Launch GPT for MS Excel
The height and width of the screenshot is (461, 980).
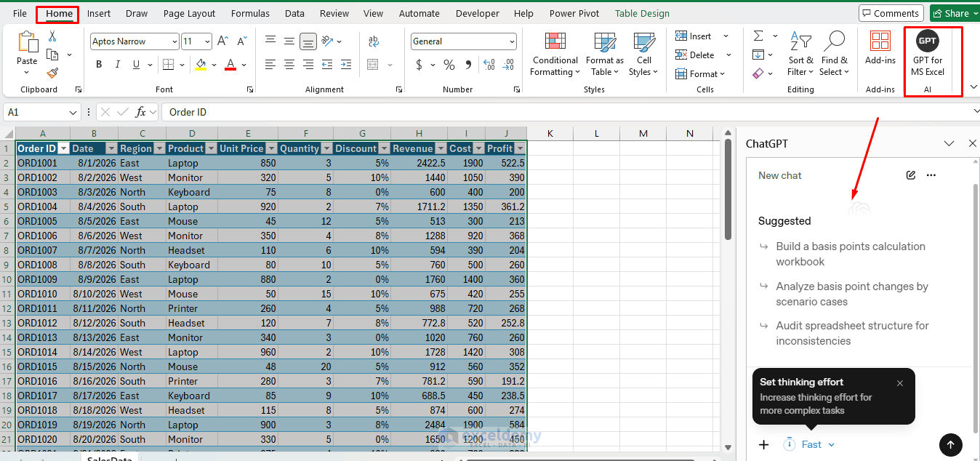coord(927,54)
